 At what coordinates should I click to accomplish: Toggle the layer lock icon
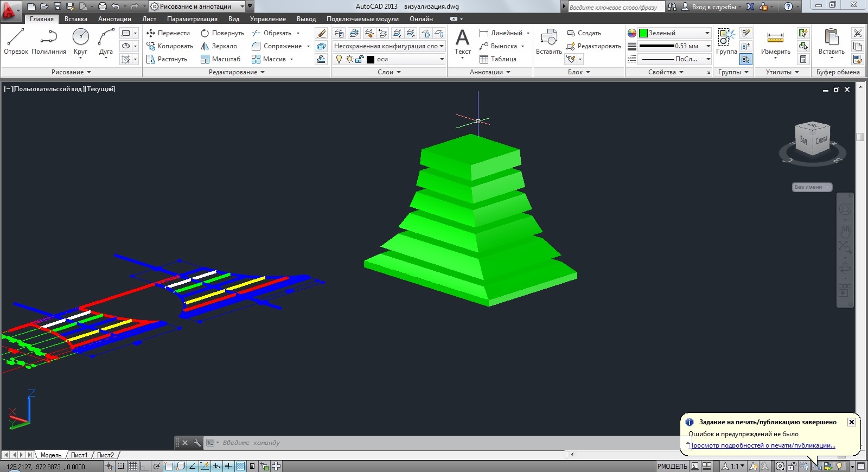[359, 59]
